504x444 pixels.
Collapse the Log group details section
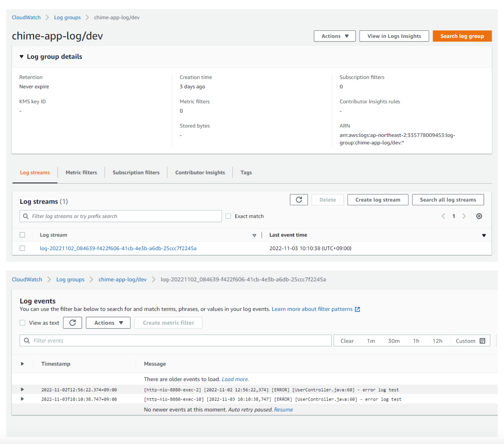(x=22, y=56)
